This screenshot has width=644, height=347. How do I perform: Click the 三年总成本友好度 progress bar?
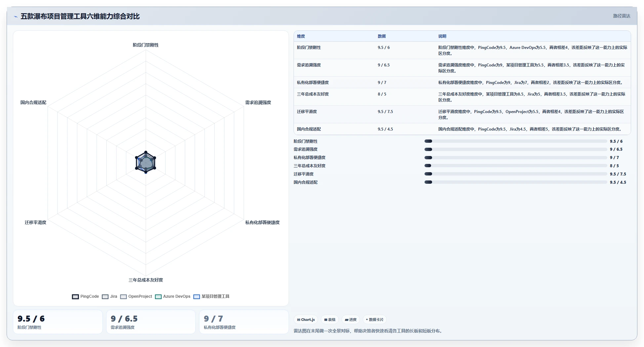(516, 166)
